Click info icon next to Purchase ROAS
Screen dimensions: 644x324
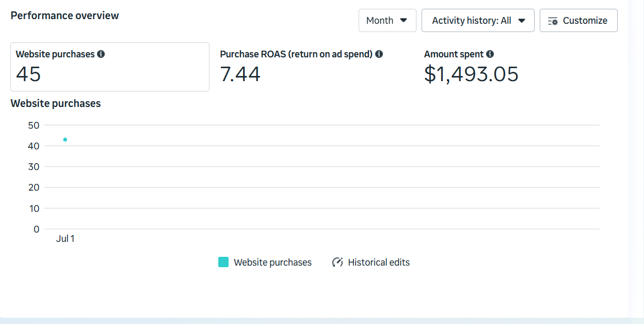coord(379,54)
